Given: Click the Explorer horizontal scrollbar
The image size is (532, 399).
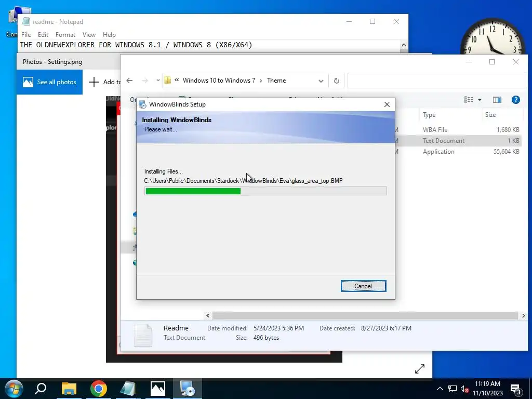Looking at the screenshot, I should 365,315.
